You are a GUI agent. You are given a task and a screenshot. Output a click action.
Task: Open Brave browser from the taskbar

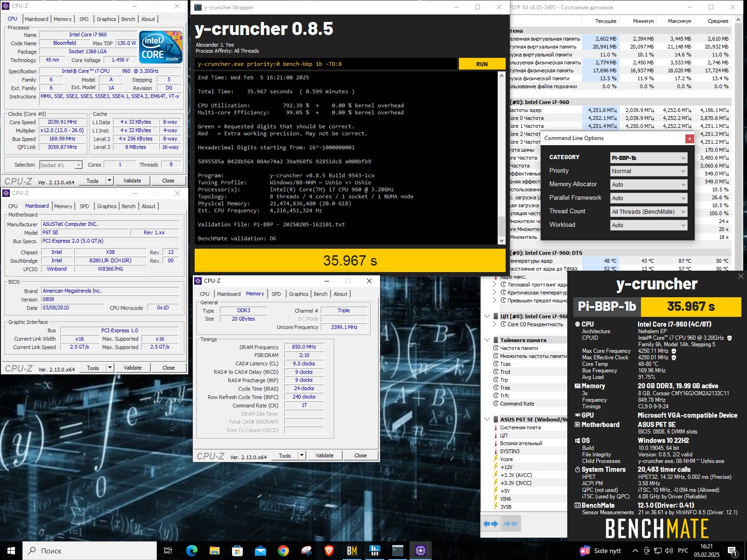coord(329,551)
